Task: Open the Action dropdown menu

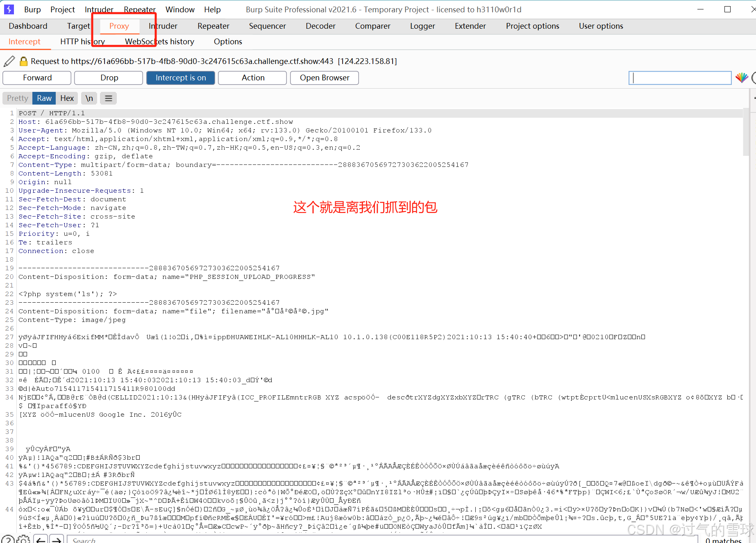Action: 252,78
